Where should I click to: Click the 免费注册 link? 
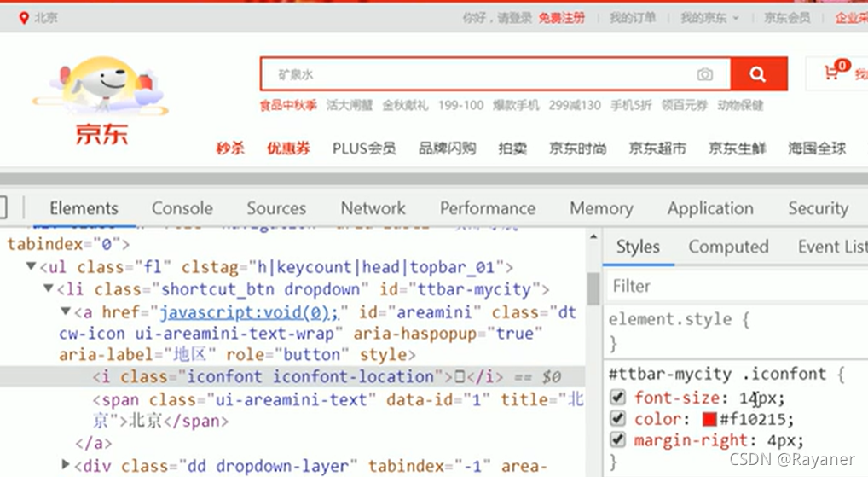click(561, 18)
